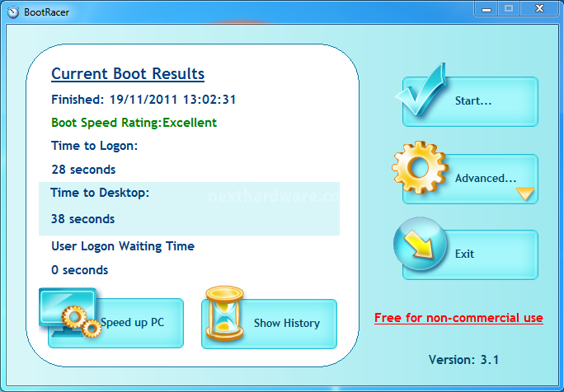Viewport: 564px width, 392px height.
Task: Click the BootRacer window title text
Action: click(46, 12)
